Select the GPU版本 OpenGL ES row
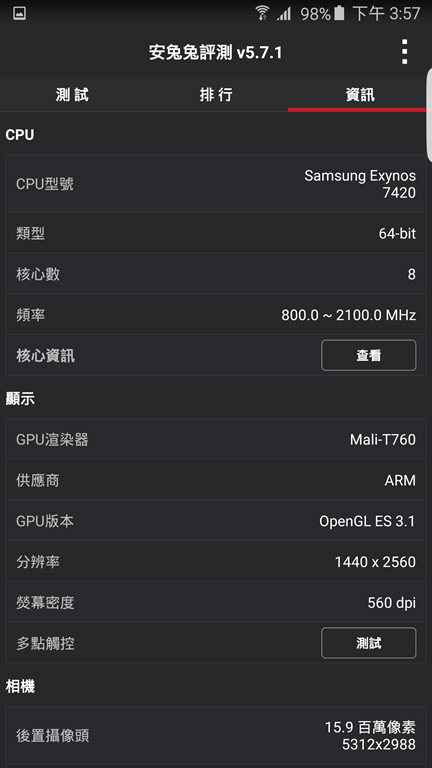 point(216,521)
